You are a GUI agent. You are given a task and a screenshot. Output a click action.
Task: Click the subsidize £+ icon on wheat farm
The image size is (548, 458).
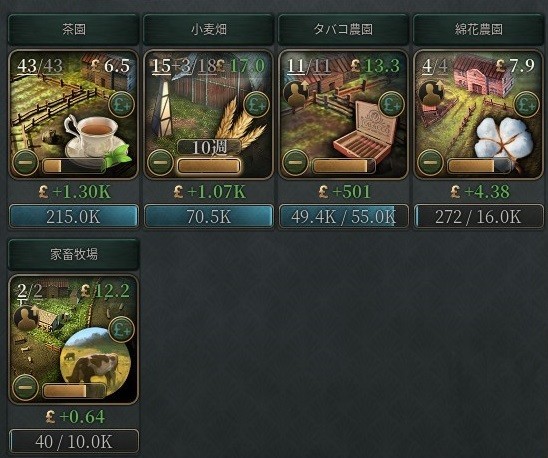[257, 104]
